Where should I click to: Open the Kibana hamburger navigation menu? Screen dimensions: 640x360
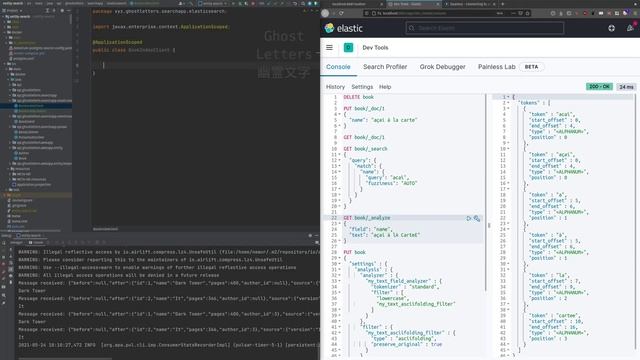coord(329,47)
